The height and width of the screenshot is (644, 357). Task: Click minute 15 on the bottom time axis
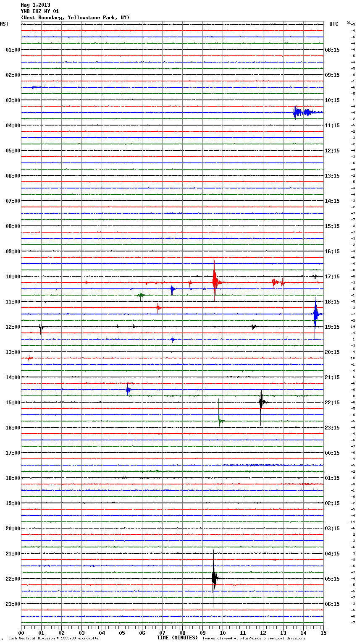click(x=323, y=633)
